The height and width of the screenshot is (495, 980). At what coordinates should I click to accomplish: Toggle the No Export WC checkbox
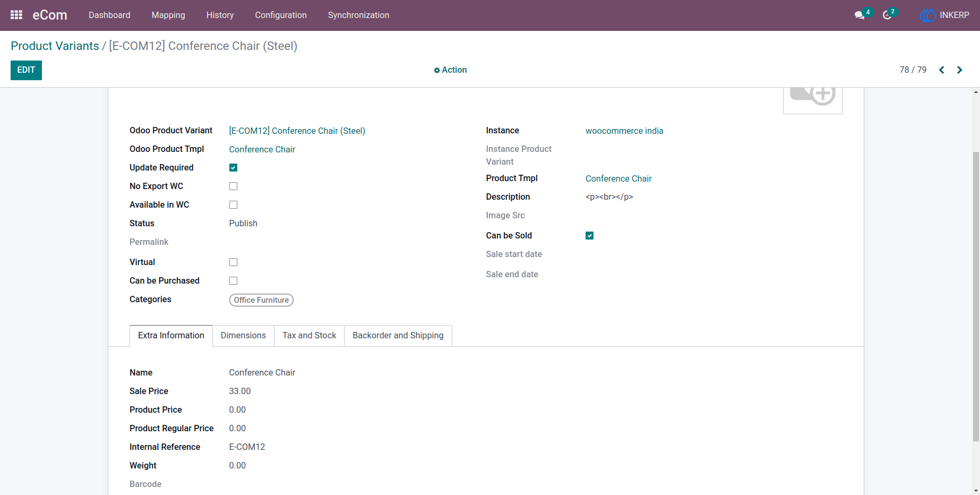[233, 186]
